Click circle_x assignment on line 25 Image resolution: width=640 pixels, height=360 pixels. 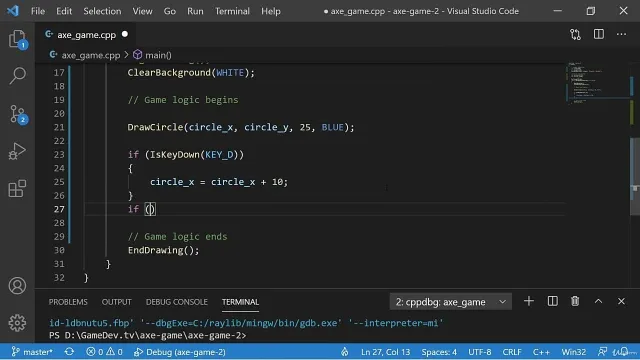click(219, 182)
